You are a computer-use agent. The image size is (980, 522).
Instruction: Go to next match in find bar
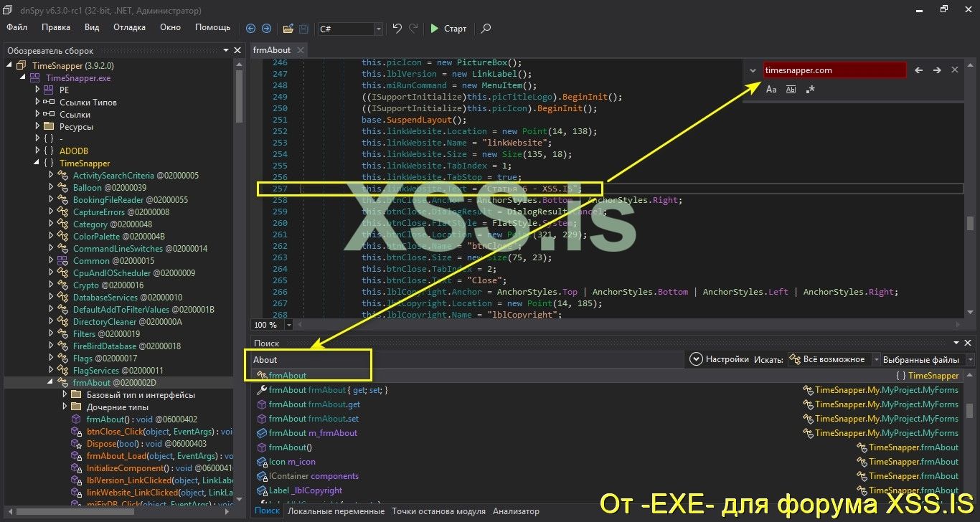pyautogui.click(x=937, y=70)
